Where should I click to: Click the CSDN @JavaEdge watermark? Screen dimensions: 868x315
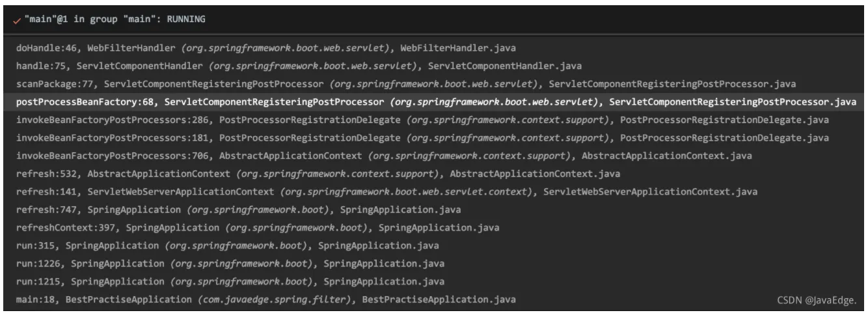817,300
